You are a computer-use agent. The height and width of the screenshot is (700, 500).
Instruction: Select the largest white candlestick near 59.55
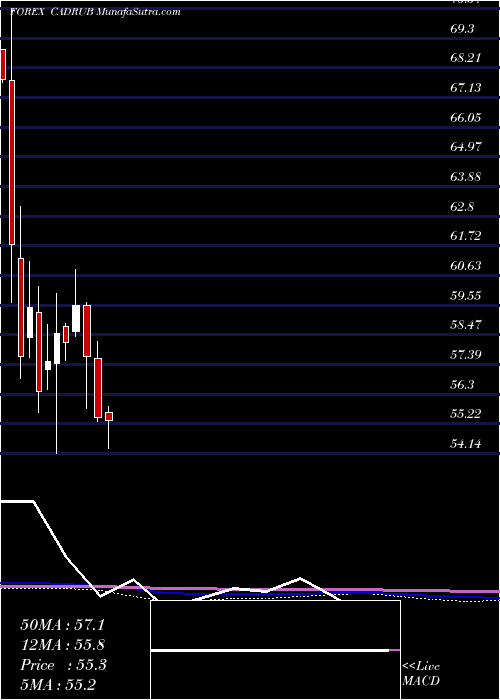[x=76, y=318]
